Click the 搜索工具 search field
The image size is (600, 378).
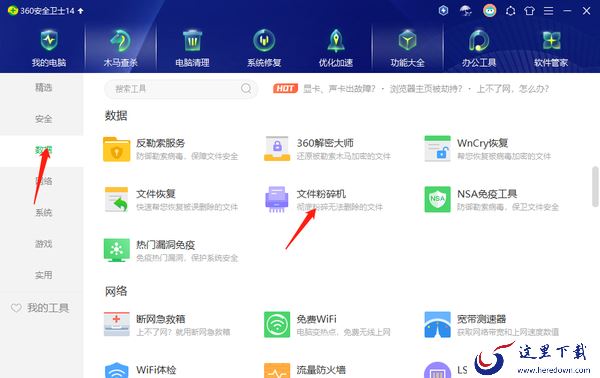pos(181,89)
